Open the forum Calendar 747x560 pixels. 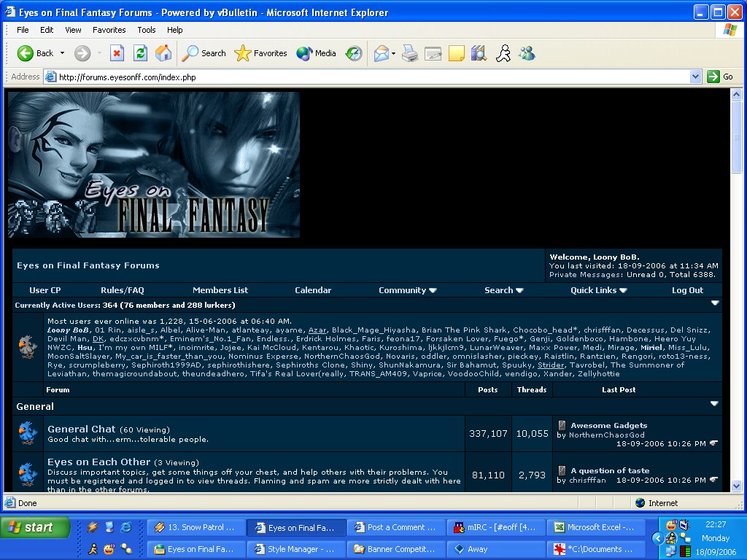click(x=313, y=290)
